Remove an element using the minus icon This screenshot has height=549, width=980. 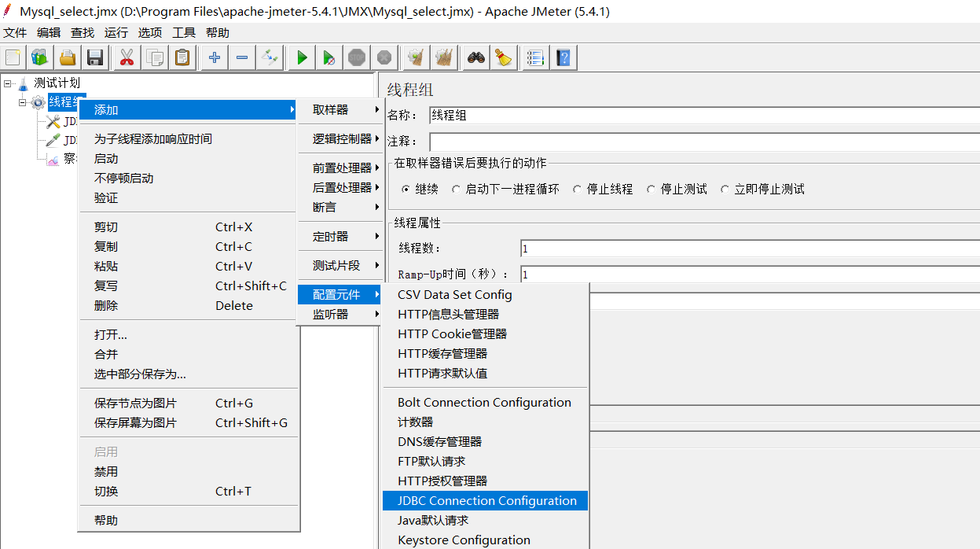coord(241,57)
